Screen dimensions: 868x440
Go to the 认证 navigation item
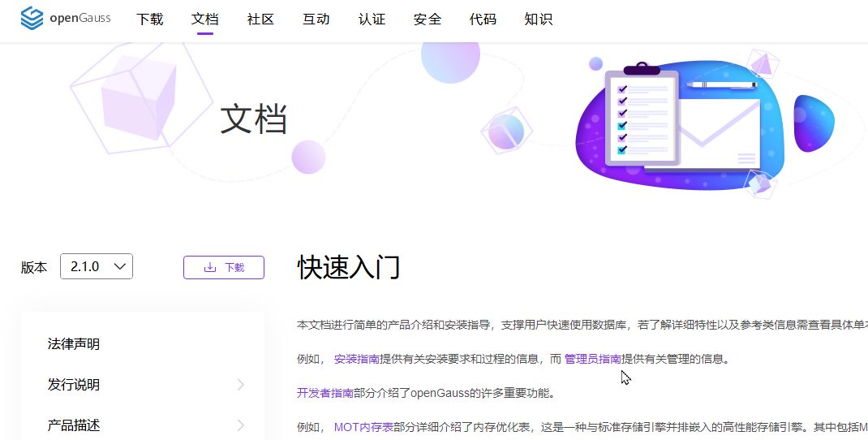pos(372,19)
